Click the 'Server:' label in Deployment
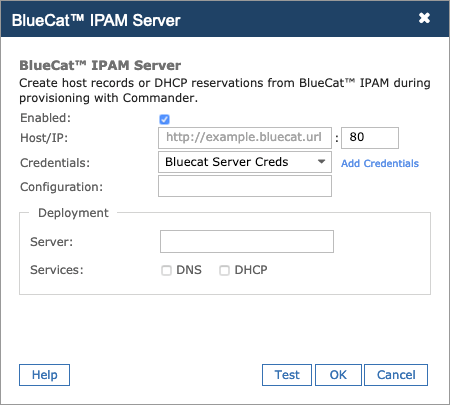Screen dimensions: 450x405 click(51, 242)
